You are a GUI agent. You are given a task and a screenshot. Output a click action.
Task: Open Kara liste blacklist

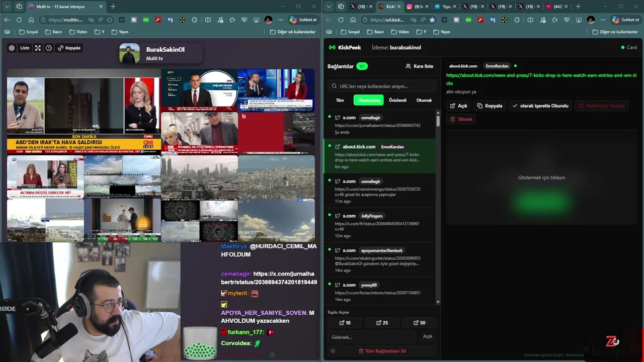click(x=419, y=66)
